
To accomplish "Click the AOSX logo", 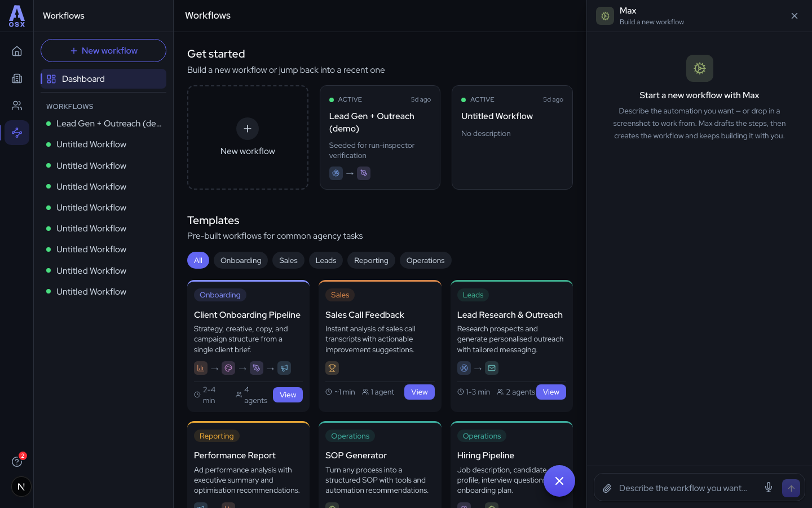I will (x=17, y=16).
